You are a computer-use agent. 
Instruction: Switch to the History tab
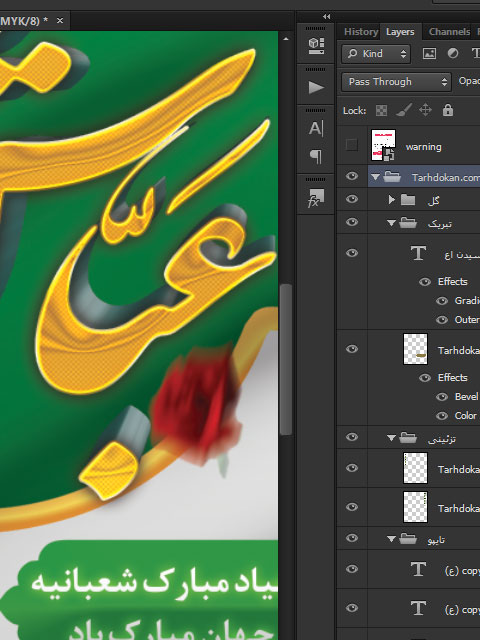coord(361,32)
